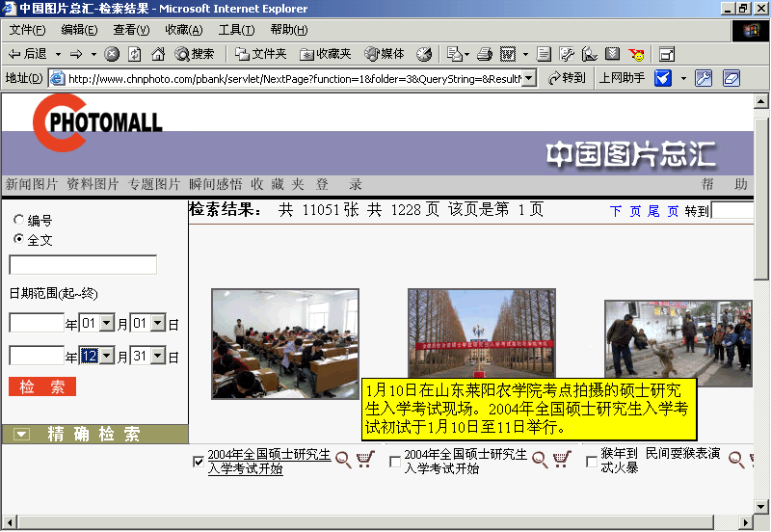Open the address bar URL dropdown

(x=528, y=78)
